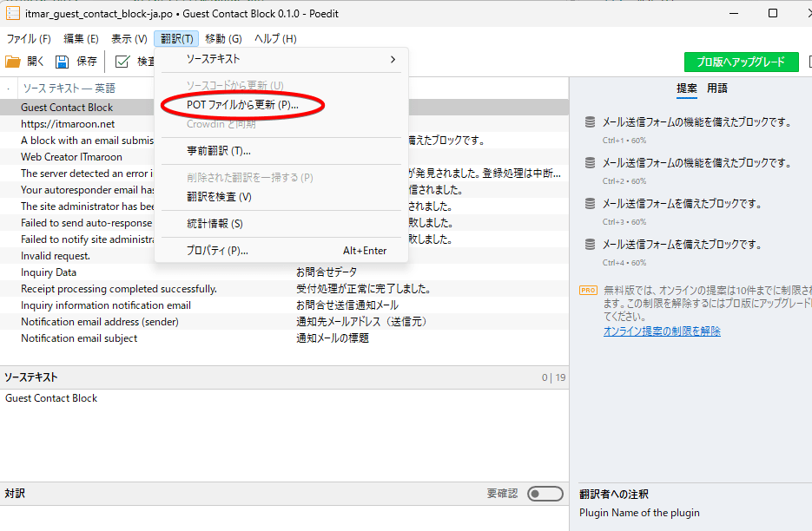This screenshot has height=531, width=812.
Task: Click プロ版へアップグレード green button
Action: click(741, 62)
